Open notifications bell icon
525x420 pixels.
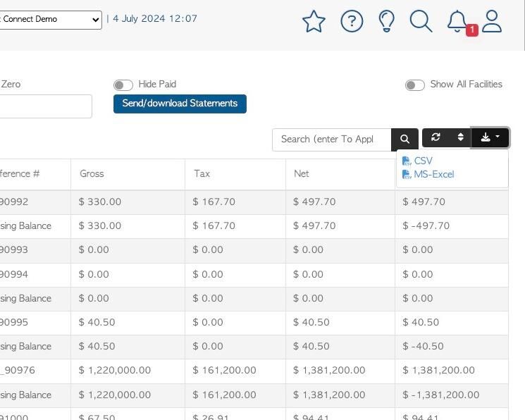tap(457, 21)
